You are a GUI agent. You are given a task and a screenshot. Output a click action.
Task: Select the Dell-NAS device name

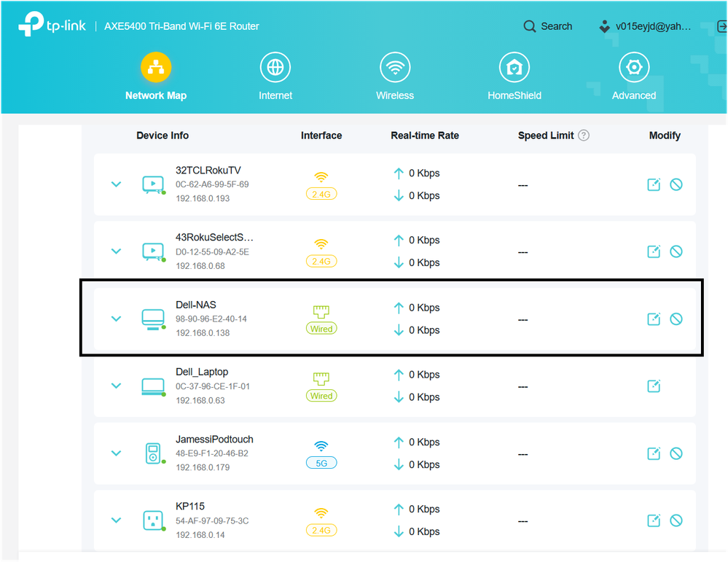click(196, 305)
